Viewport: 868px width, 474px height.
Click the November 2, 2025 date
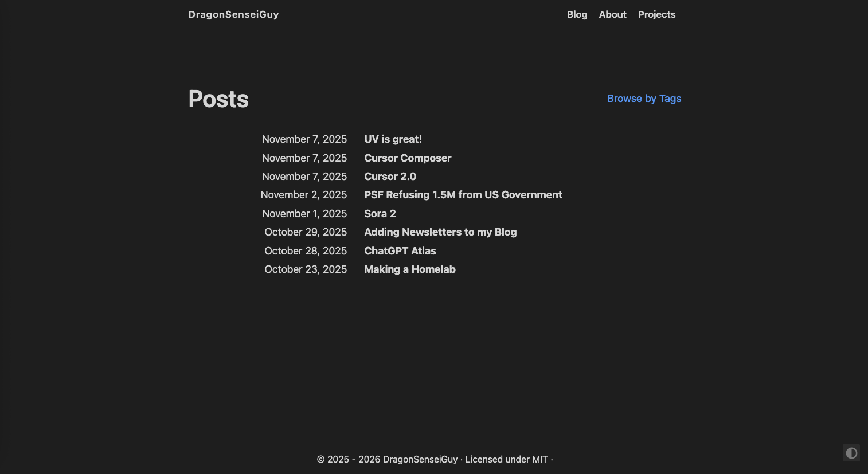[303, 195]
